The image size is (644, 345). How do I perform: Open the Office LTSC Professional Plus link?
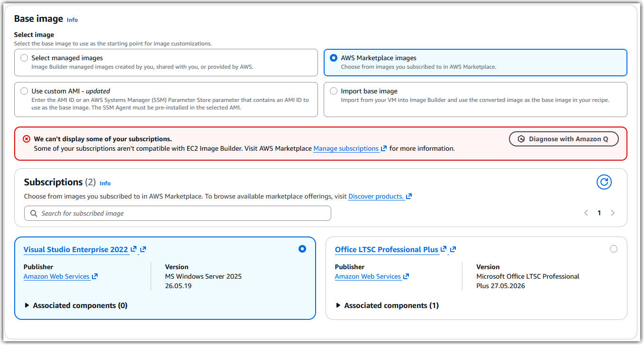pyautogui.click(x=387, y=249)
